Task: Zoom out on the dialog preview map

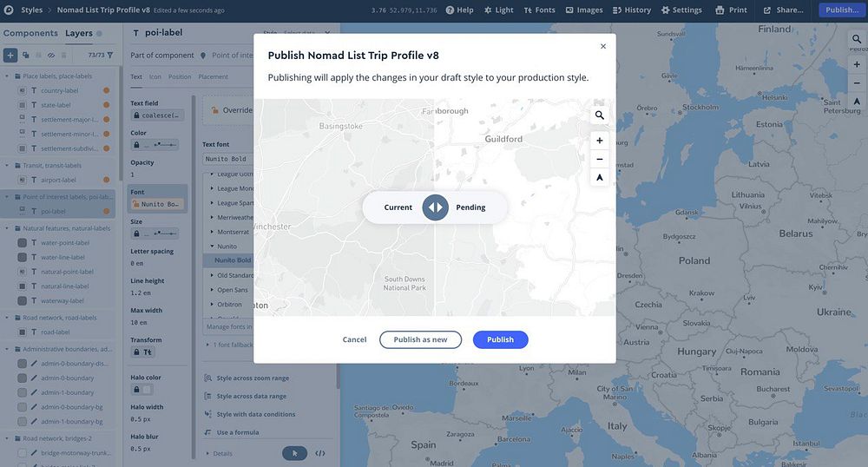Action: pos(600,160)
